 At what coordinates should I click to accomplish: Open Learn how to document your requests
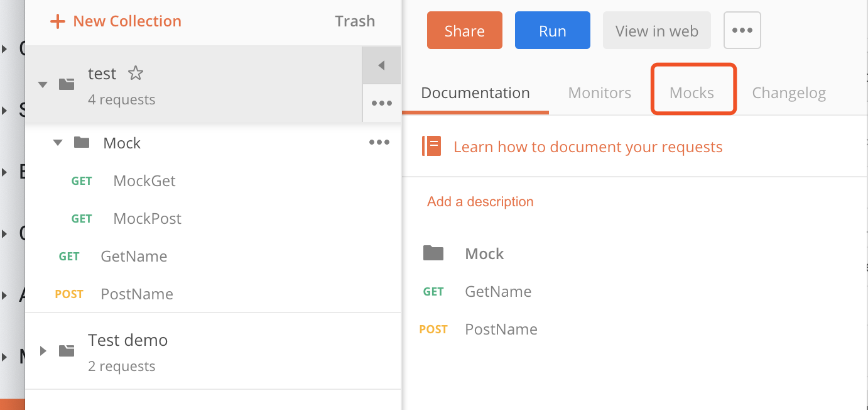click(588, 147)
